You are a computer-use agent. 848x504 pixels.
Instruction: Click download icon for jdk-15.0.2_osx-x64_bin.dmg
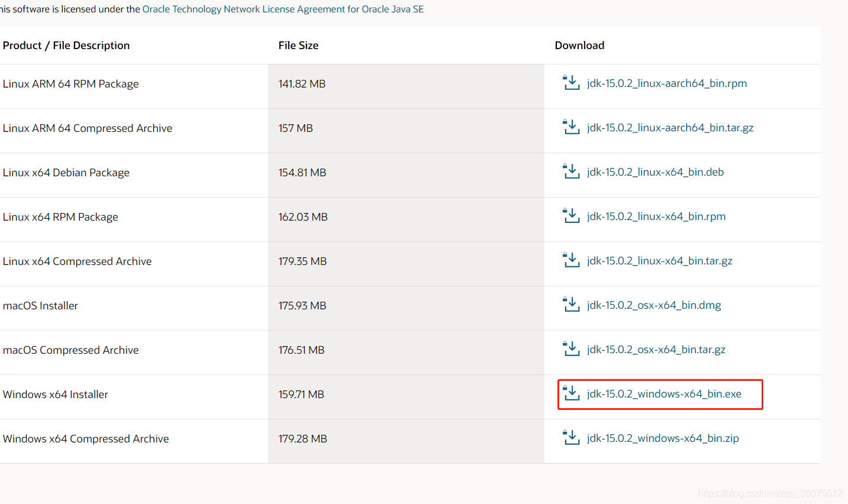tap(571, 305)
